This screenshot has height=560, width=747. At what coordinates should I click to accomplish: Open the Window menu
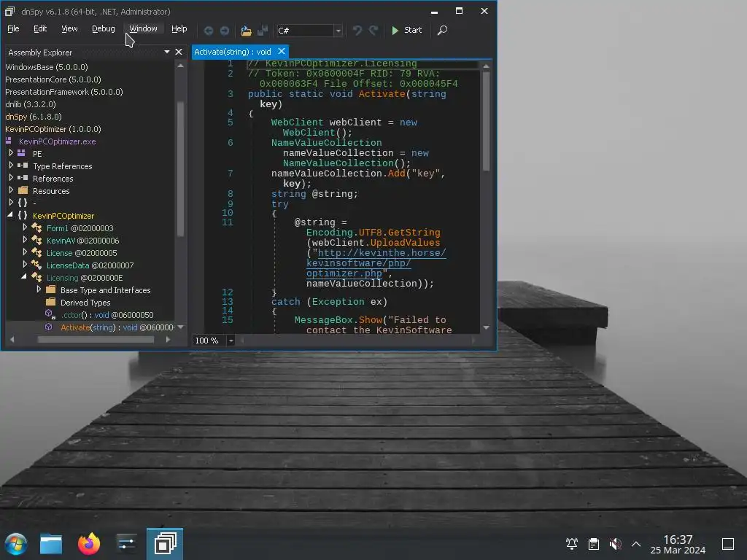pyautogui.click(x=144, y=28)
